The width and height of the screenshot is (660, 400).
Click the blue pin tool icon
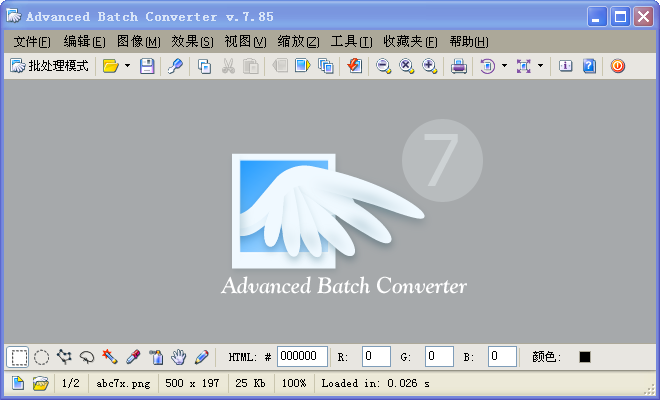pyautogui.click(x=175, y=66)
